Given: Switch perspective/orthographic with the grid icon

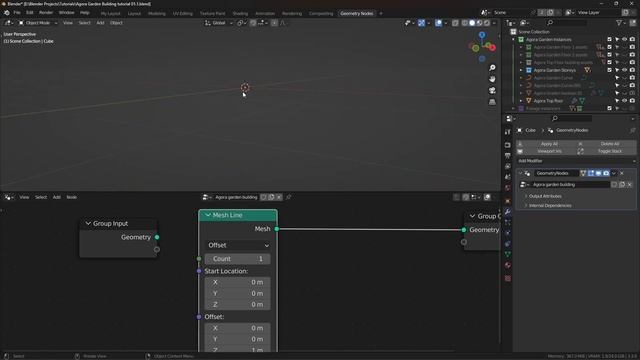Looking at the screenshot, I should (492, 102).
